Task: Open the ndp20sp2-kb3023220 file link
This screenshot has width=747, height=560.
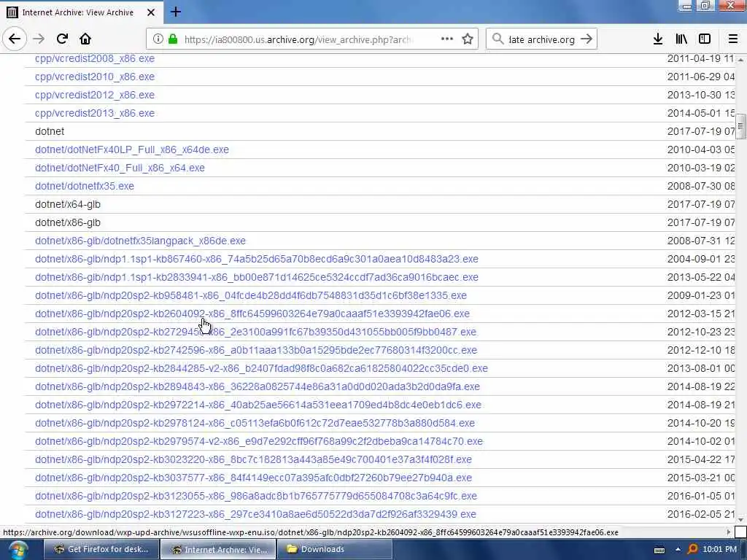Action: coord(253,459)
